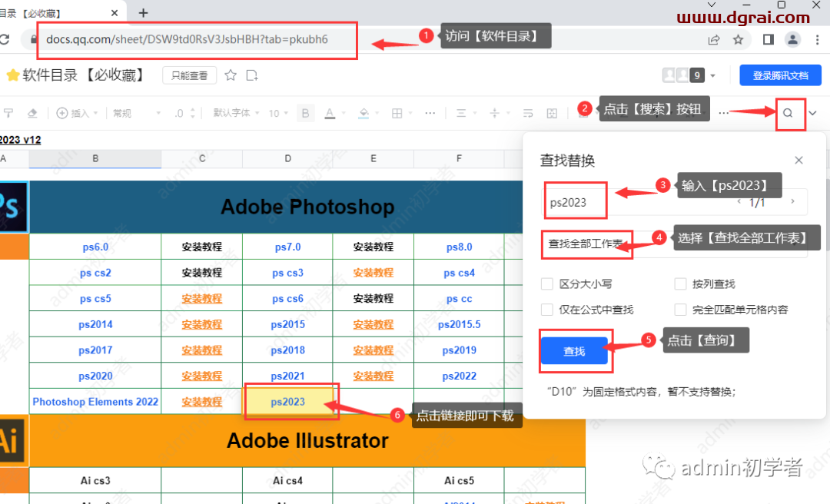The height and width of the screenshot is (504, 830).
Task: Expand the borders dropdown arrow
Action: pos(410,113)
